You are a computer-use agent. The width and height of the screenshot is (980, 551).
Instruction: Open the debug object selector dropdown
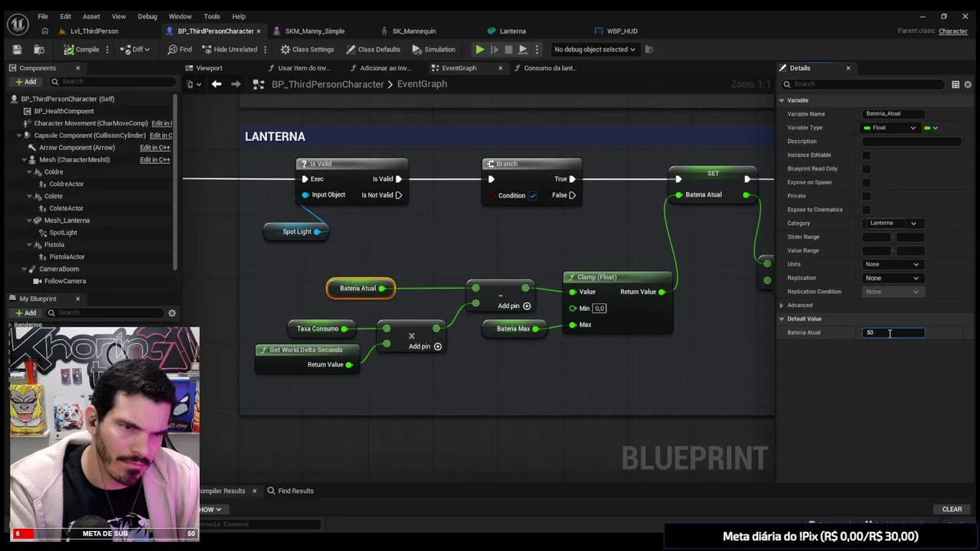click(x=595, y=49)
